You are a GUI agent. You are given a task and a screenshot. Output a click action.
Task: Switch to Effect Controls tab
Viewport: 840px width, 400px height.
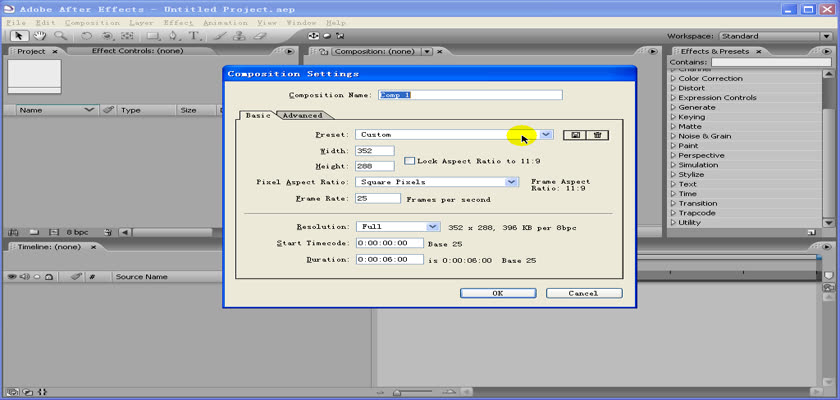(x=137, y=51)
